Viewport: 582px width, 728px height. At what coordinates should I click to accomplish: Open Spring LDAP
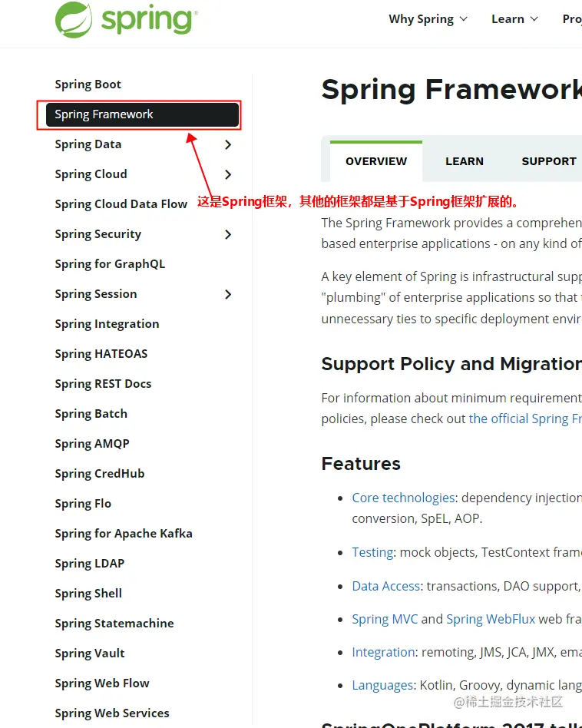pyautogui.click(x=90, y=564)
